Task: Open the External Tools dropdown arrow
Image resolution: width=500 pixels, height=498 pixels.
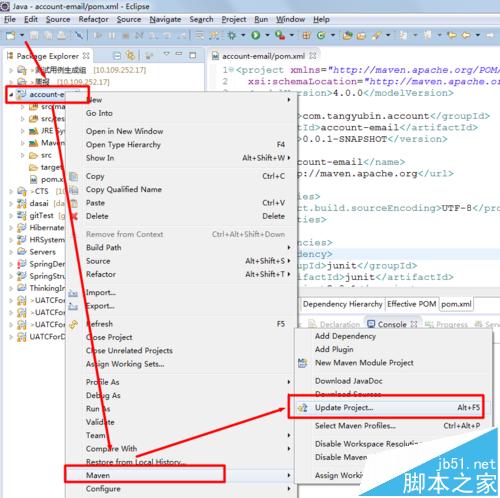Action: (292, 35)
